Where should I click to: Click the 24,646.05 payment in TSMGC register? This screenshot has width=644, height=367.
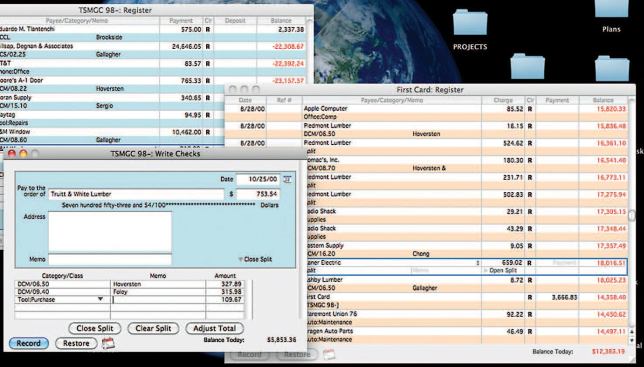point(187,47)
